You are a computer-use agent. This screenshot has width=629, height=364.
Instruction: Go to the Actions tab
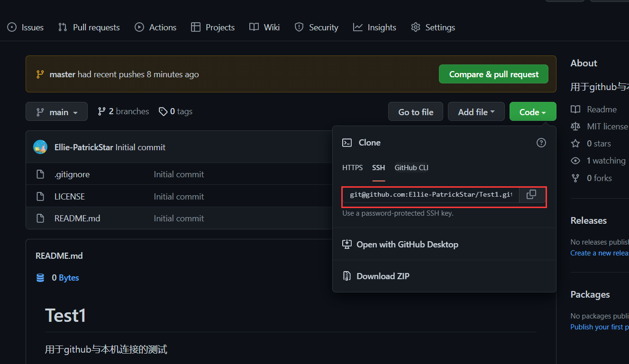(155, 27)
